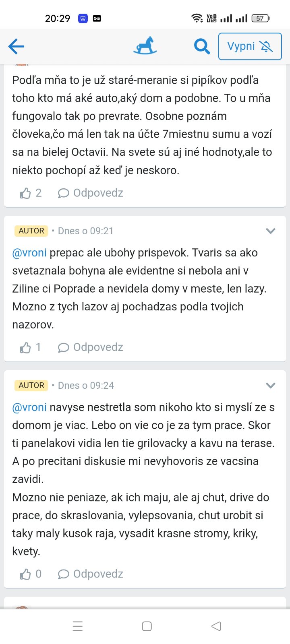Open the @vroni mention in the 09:24 post
Screen dimensions: 290x644
tap(29, 407)
